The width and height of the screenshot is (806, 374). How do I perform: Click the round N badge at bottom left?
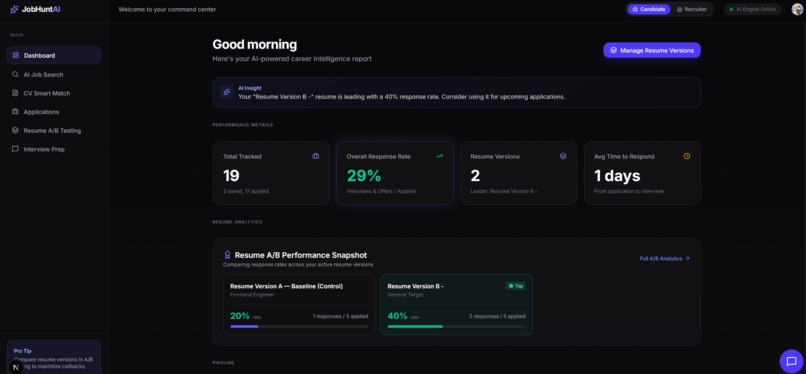click(16, 367)
